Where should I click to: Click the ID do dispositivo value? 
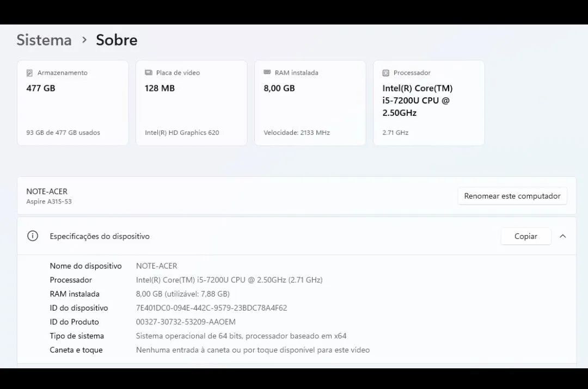point(211,308)
